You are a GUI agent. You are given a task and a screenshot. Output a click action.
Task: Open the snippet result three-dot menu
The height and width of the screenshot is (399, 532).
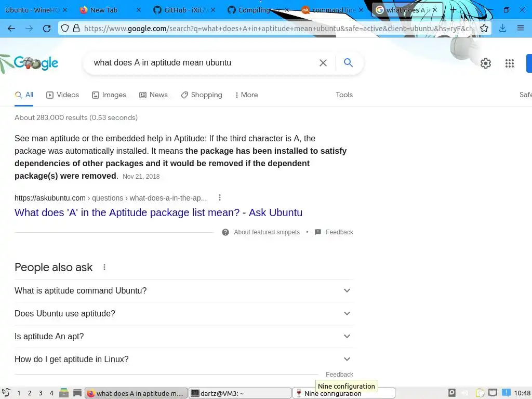[220, 197]
